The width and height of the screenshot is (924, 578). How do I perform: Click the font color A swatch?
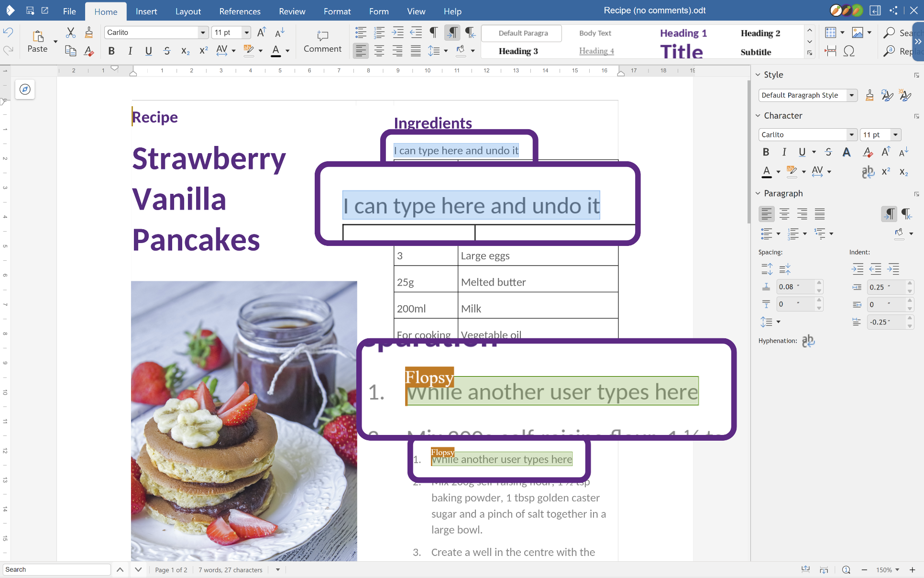pos(275,51)
